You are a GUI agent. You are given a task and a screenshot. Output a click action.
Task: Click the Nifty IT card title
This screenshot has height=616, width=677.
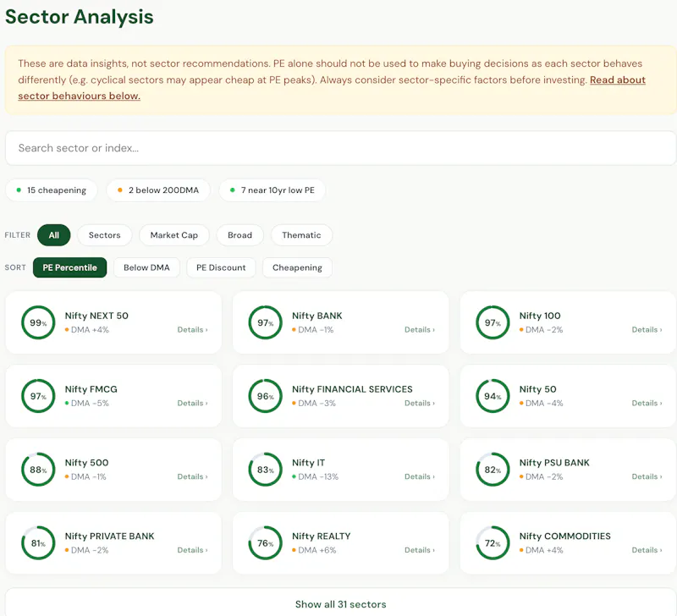308,462
